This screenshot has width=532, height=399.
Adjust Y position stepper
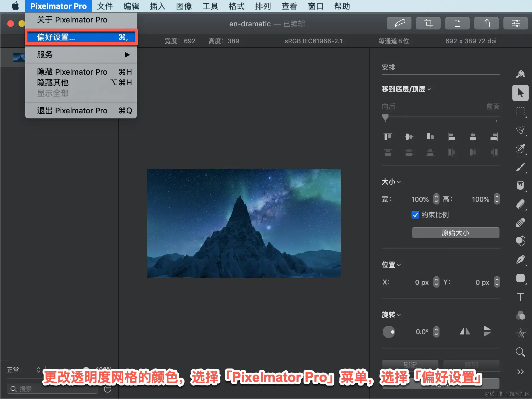(x=497, y=282)
